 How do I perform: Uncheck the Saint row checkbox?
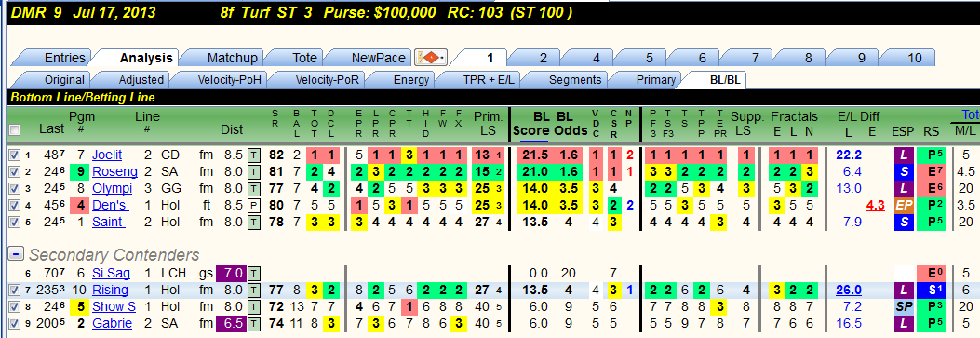click(14, 222)
